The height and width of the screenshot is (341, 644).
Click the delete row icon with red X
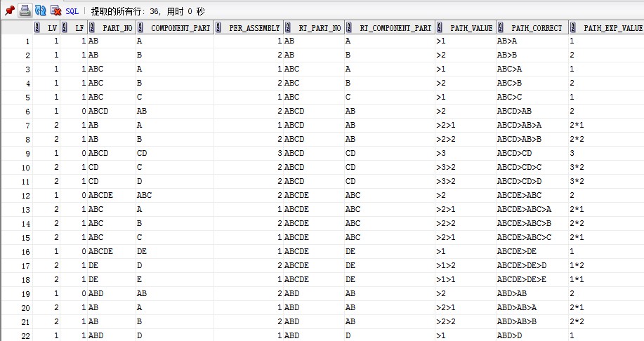(55, 11)
